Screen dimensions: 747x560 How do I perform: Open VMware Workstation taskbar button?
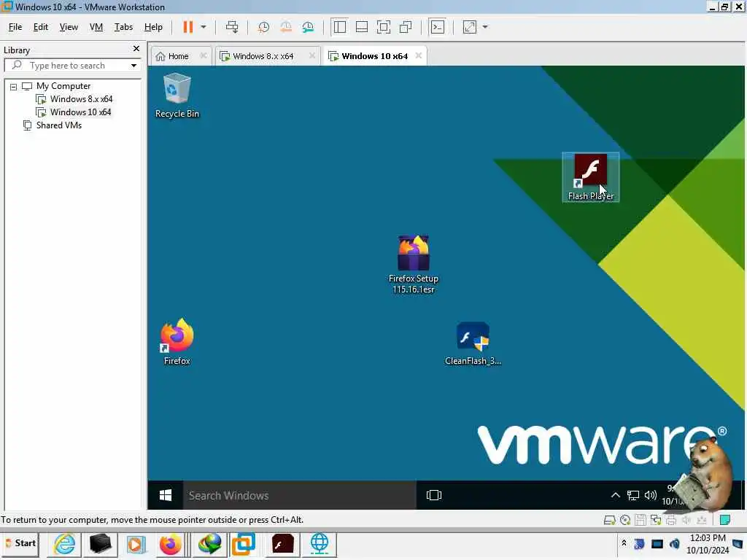(244, 544)
